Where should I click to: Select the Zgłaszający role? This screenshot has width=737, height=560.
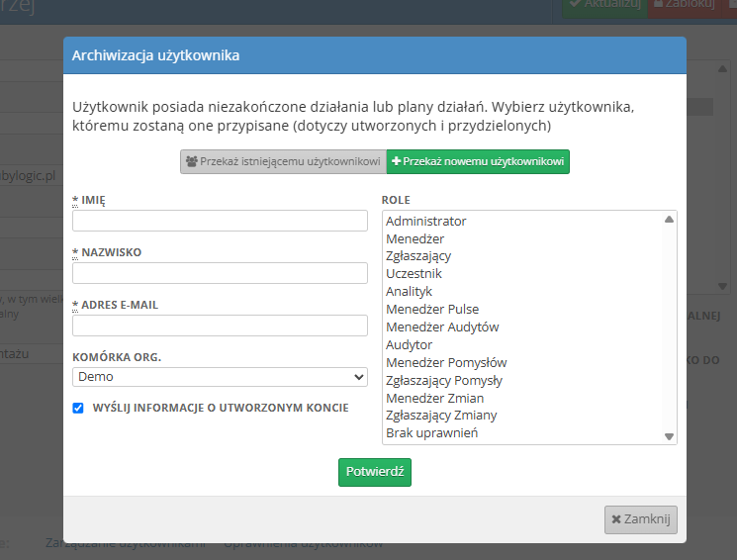(521, 256)
